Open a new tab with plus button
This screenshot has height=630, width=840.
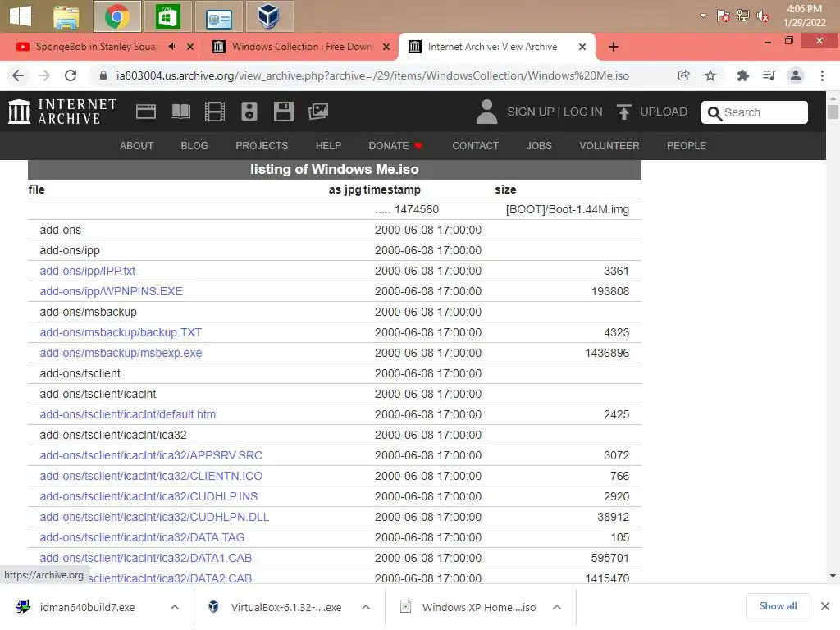pos(614,47)
